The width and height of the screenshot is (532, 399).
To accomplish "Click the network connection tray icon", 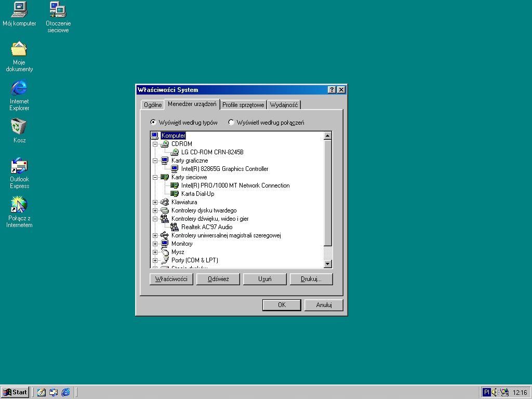I will point(504,393).
